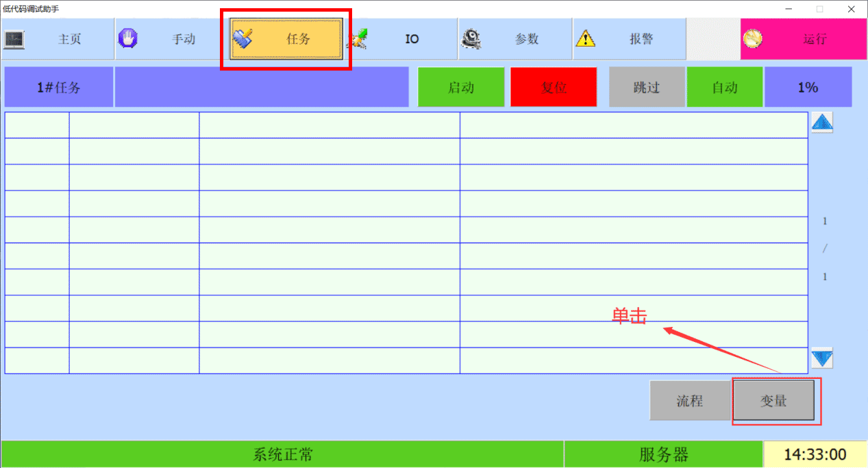The height and width of the screenshot is (468, 868).
Task: Click the monitor icon on 主页 tab
Action: point(14,39)
